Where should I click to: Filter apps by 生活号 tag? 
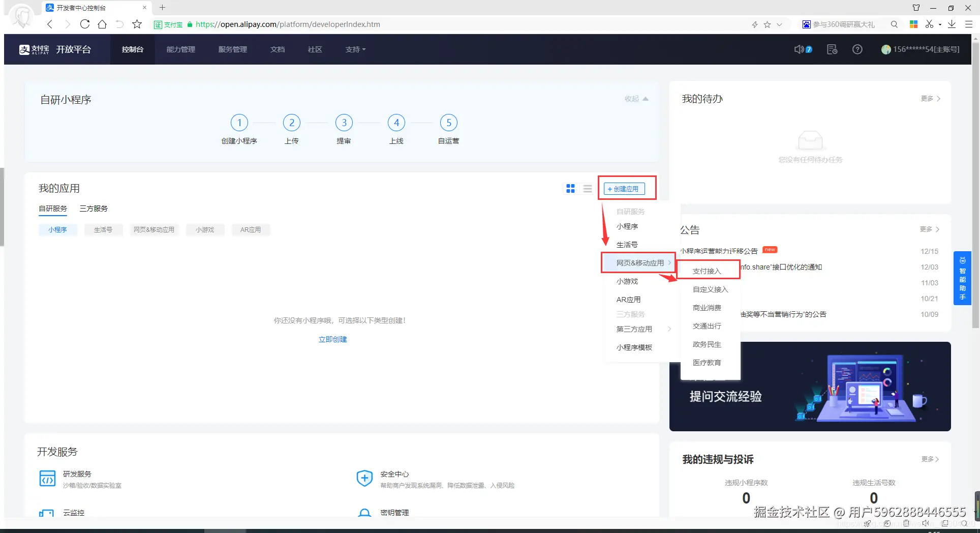103,230
